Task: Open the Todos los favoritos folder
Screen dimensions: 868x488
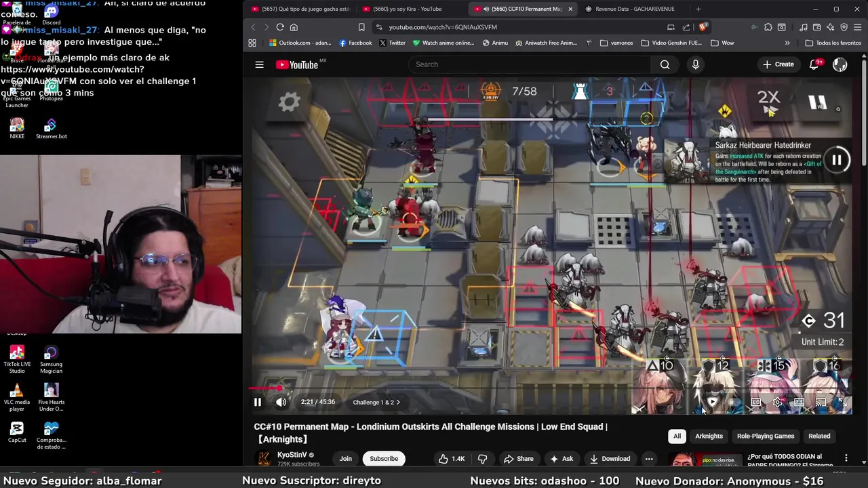Action: click(833, 43)
